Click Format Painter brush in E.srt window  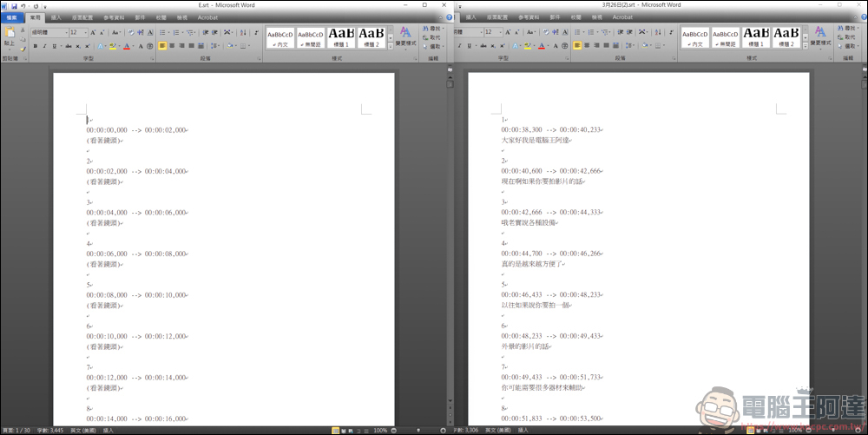pos(23,49)
